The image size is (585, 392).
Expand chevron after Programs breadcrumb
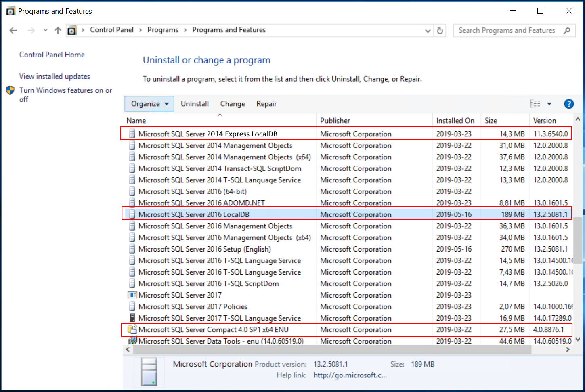coord(185,30)
